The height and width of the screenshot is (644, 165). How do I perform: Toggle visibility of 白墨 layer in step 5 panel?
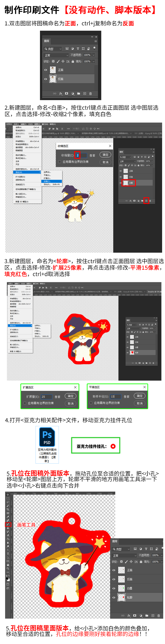coord(114,589)
